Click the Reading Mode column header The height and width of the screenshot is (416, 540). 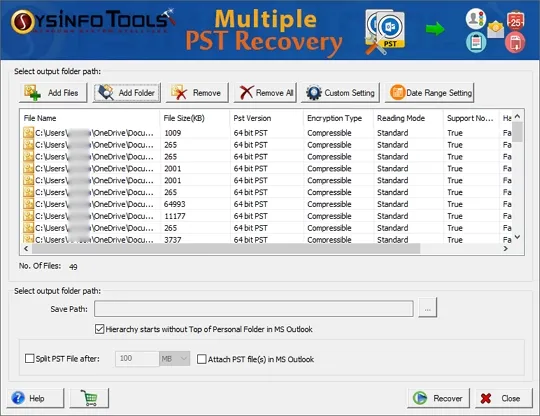[408, 118]
